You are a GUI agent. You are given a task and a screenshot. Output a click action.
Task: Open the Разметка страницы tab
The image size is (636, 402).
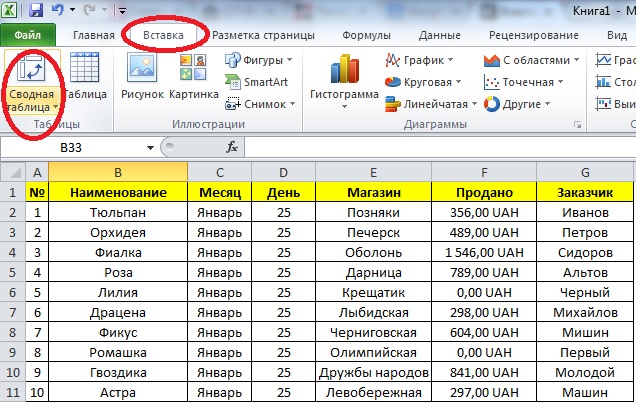(263, 35)
